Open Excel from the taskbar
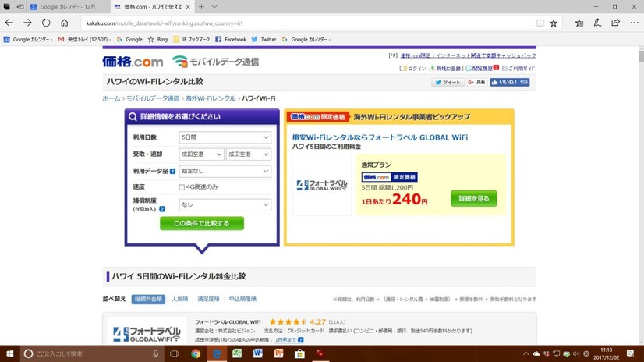The height and width of the screenshot is (362, 644). tap(237, 353)
